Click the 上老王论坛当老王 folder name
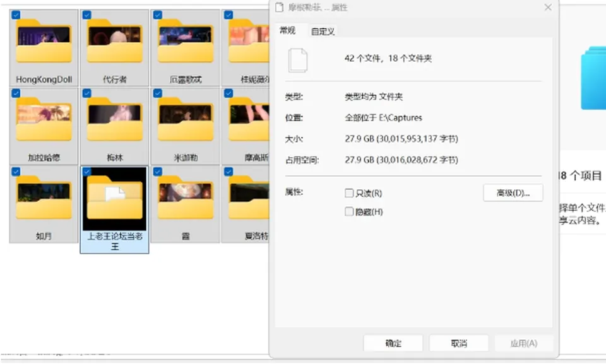This screenshot has width=606, height=364. (115, 241)
